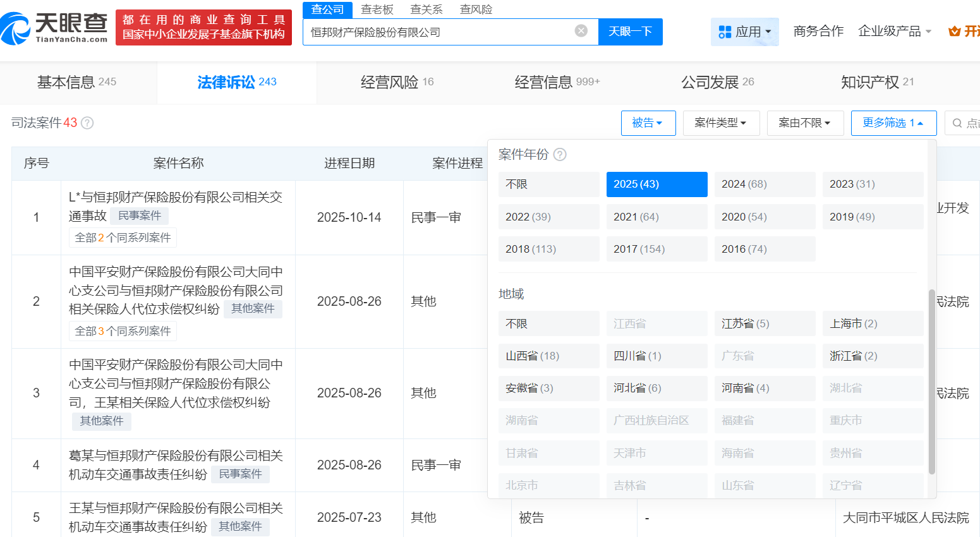Open the help icon next to 司法案件 43
Screen dimensions: 980x537
coord(87,123)
